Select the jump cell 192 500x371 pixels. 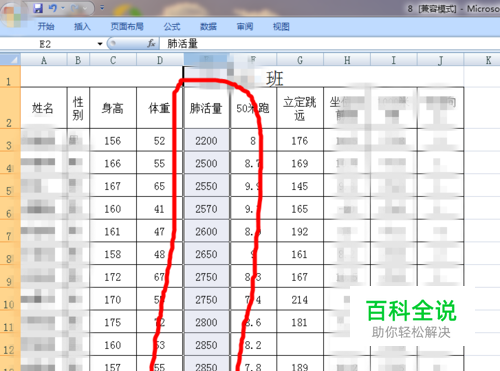click(300, 231)
